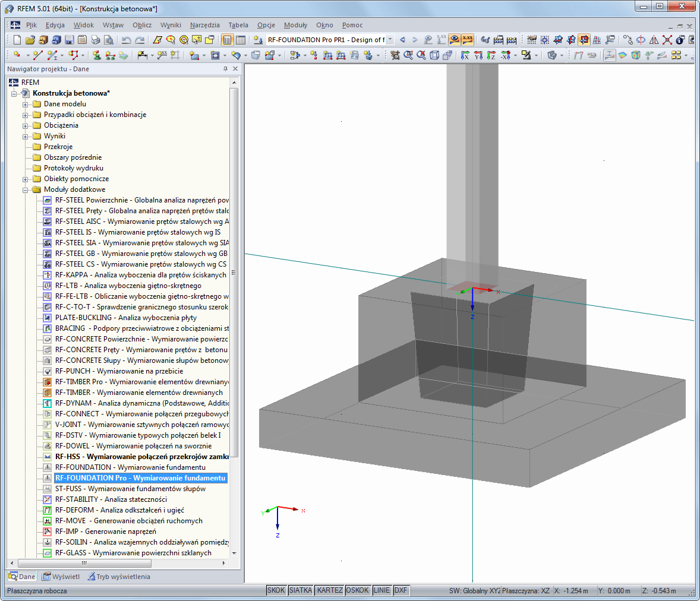
Task: Select the view in X direction icon
Action: pos(464,55)
